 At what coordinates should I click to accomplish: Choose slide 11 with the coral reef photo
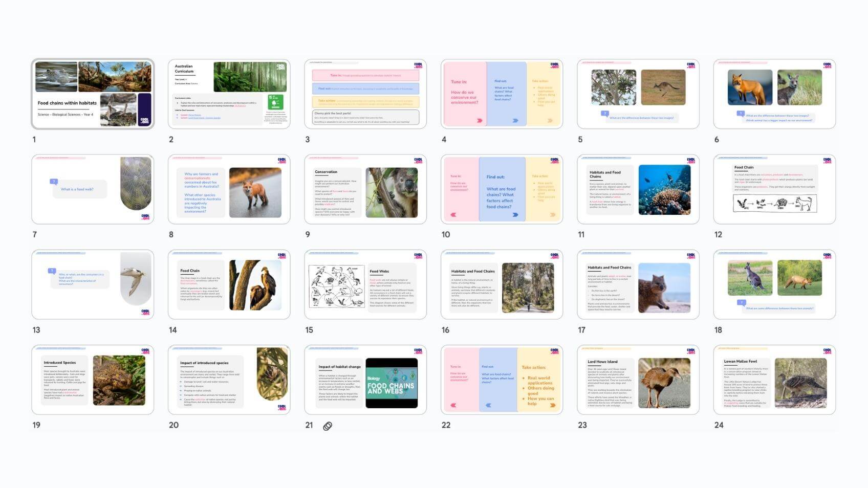point(638,189)
